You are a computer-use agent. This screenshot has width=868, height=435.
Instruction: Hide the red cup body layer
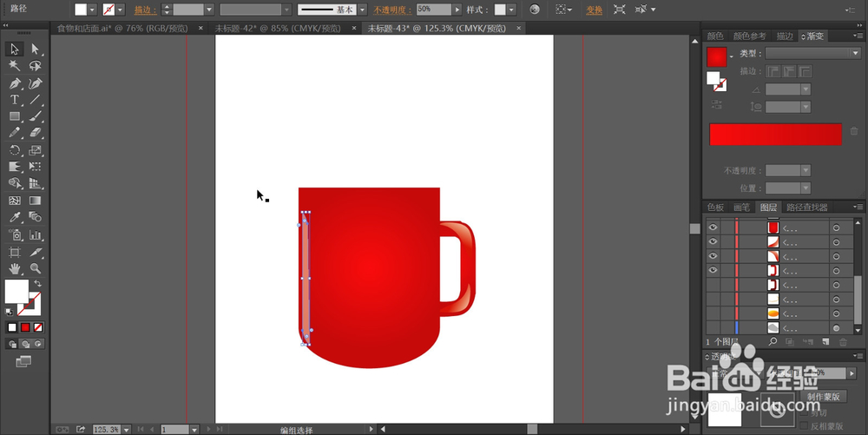(713, 227)
